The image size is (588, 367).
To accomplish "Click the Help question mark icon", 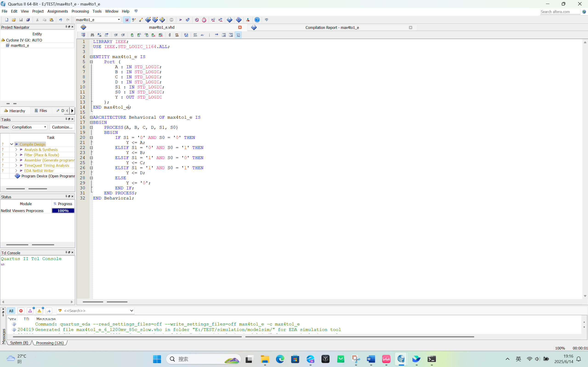I will (x=257, y=20).
